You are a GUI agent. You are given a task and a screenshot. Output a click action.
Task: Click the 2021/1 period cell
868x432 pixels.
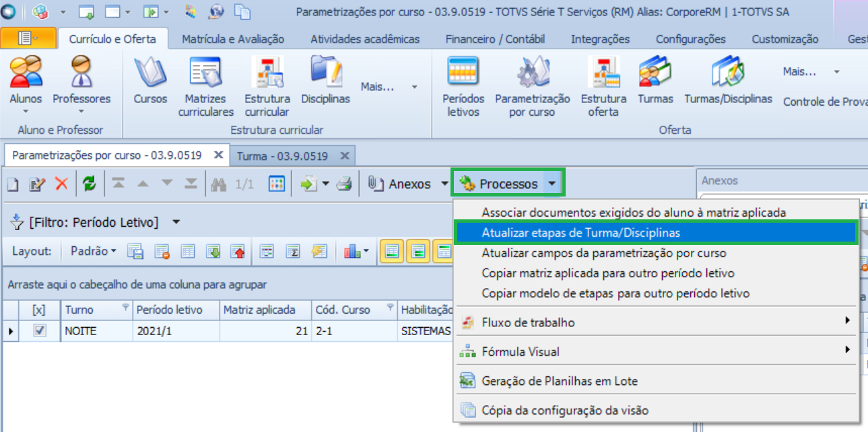(x=176, y=330)
